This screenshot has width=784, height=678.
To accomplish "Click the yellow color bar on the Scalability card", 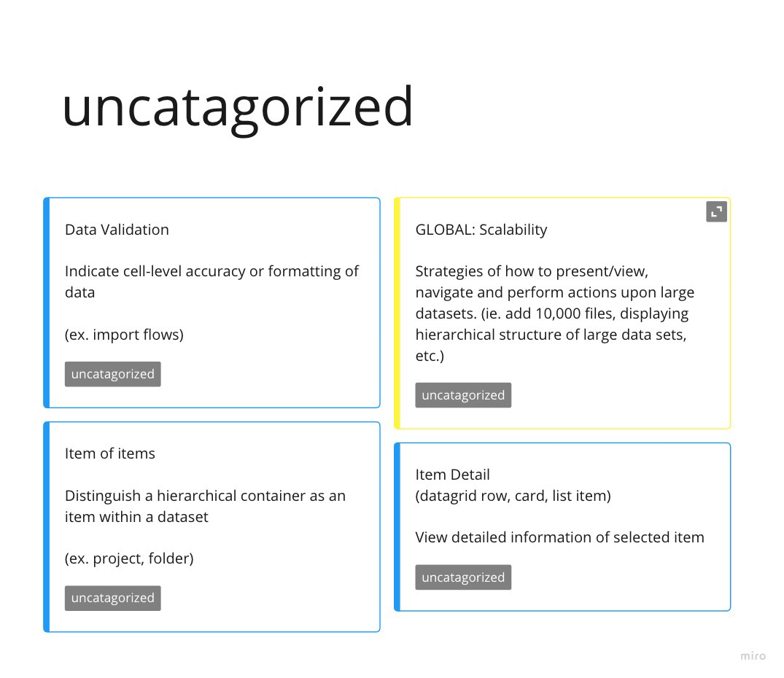I will (x=397, y=313).
